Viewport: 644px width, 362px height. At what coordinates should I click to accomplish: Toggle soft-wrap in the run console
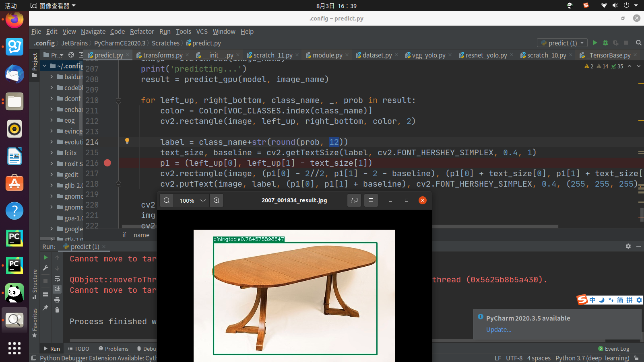click(x=57, y=279)
